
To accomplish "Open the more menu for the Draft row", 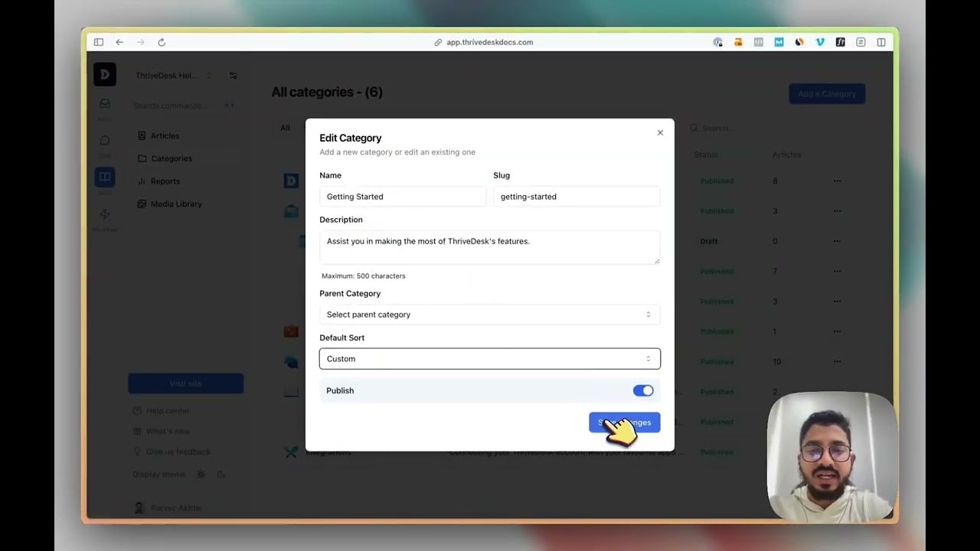I will (837, 241).
